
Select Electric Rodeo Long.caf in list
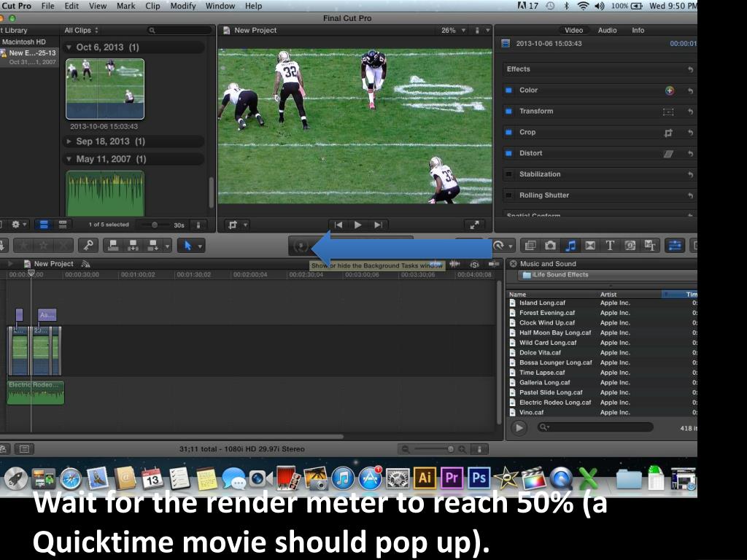tap(555, 402)
